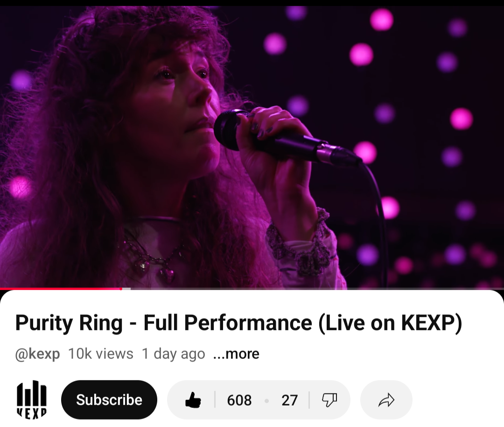The width and height of the screenshot is (504, 427).
Task: Subscribe to the KEXP channel
Action: 109,400
